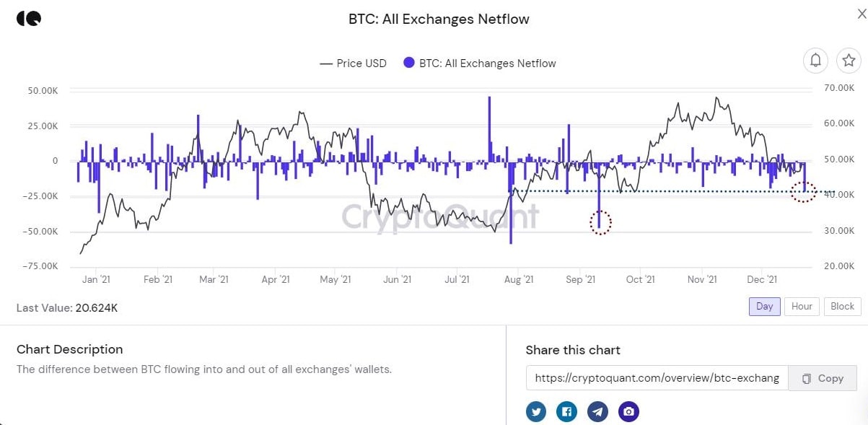This screenshot has height=425, width=868.
Task: Click the purple netflow legend color dot
Action: point(409,63)
